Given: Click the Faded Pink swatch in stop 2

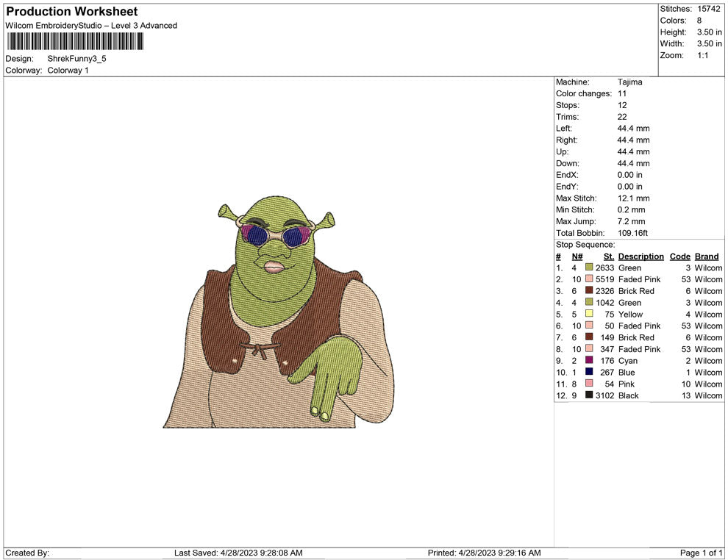Looking at the screenshot, I should point(589,279).
